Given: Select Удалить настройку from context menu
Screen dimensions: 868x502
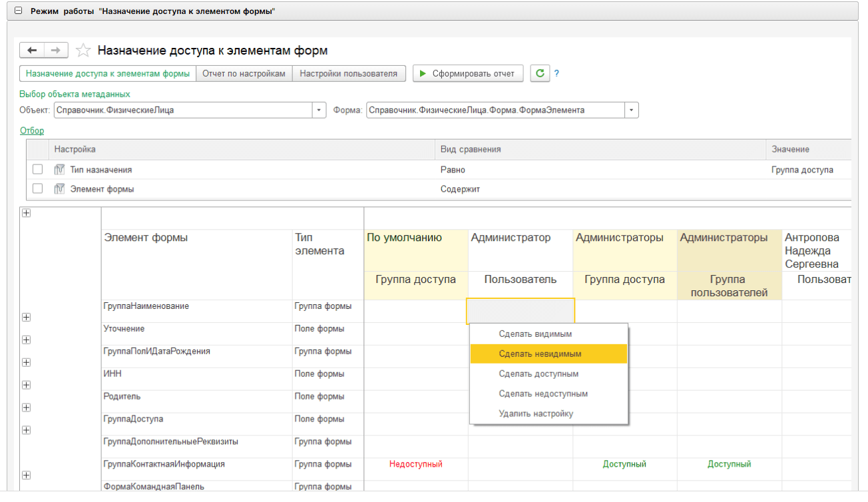Looking at the screenshot, I should pos(536,413).
